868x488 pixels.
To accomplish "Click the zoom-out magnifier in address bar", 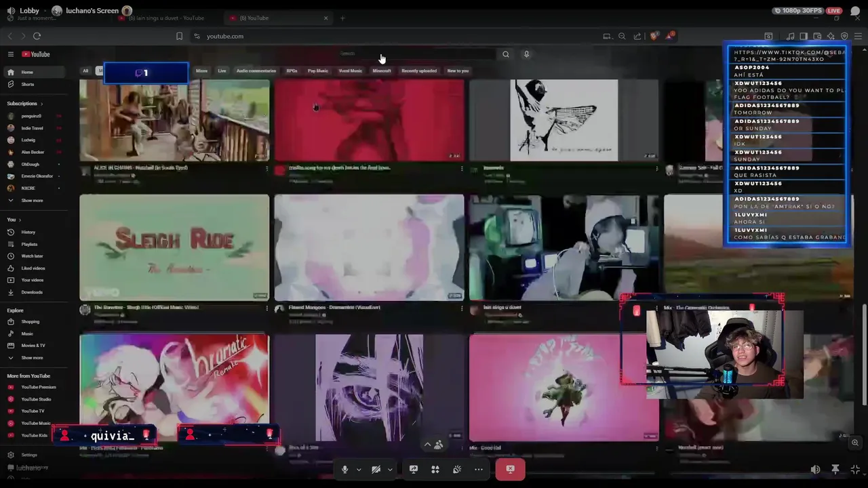I will (622, 36).
